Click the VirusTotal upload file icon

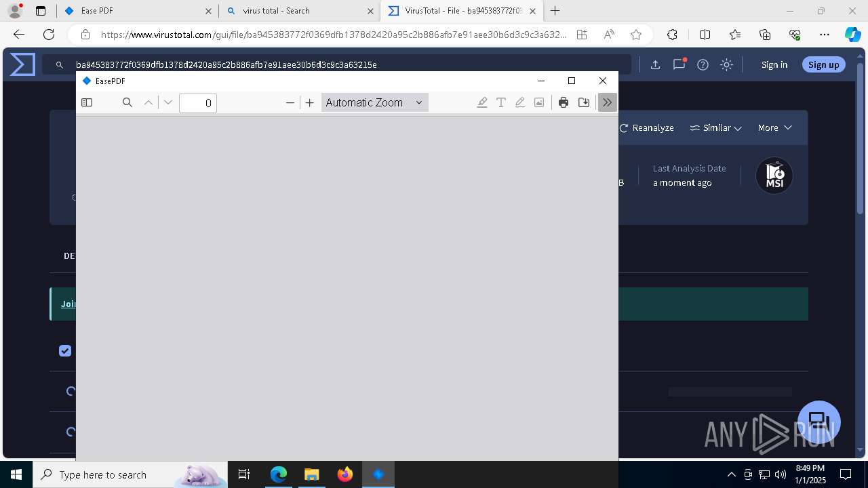pos(655,64)
